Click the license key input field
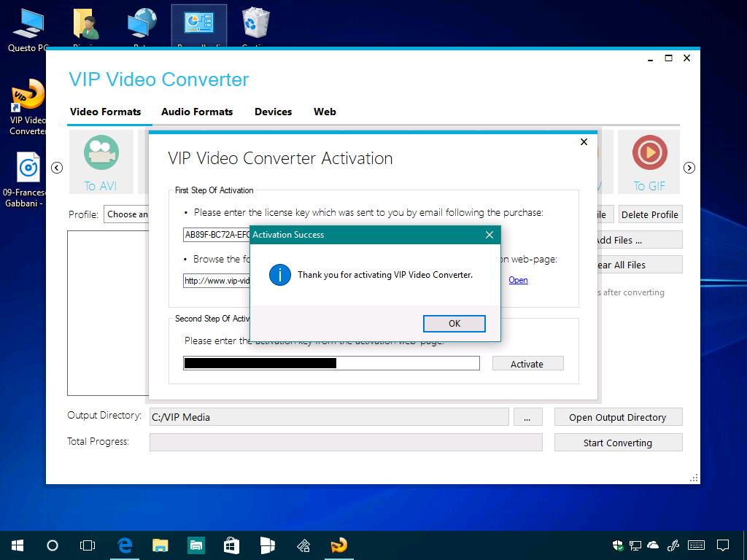Image resolution: width=747 pixels, height=560 pixels. pos(217,234)
